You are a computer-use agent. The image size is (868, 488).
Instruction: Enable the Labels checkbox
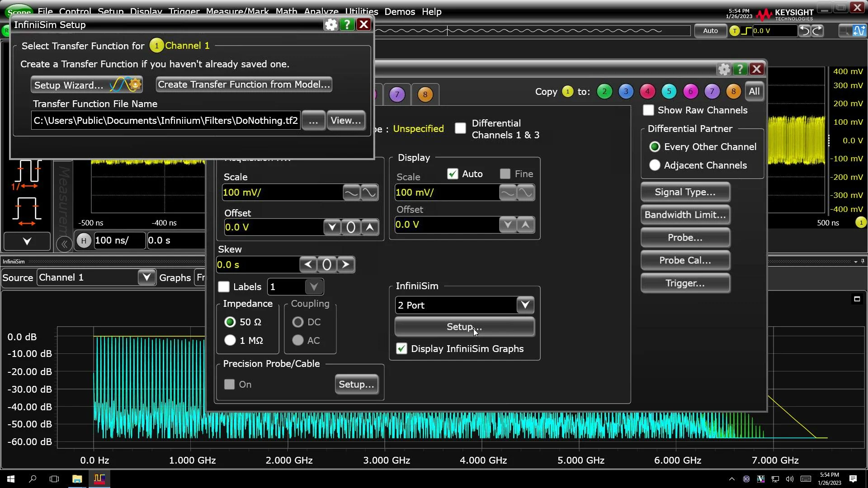[x=224, y=287]
